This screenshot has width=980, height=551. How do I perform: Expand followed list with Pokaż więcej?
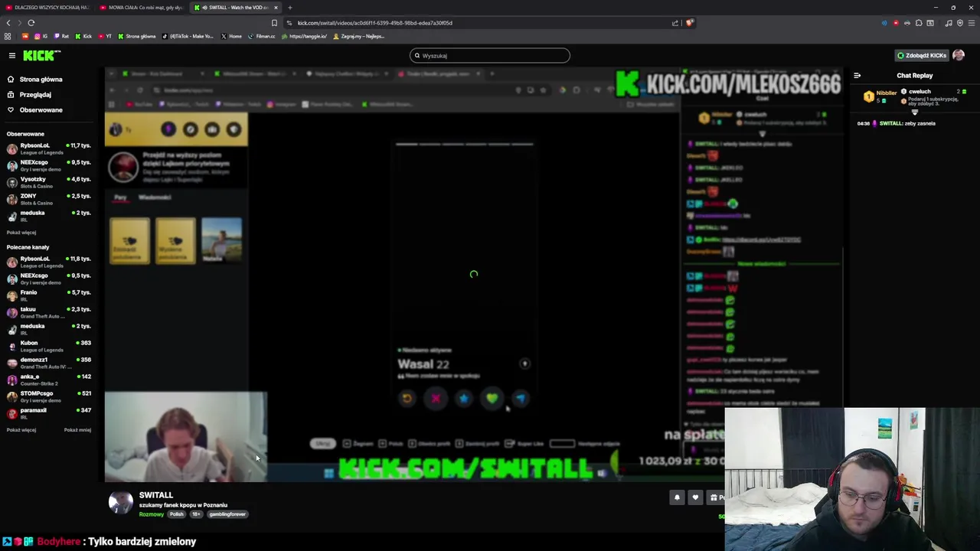pyautogui.click(x=21, y=233)
